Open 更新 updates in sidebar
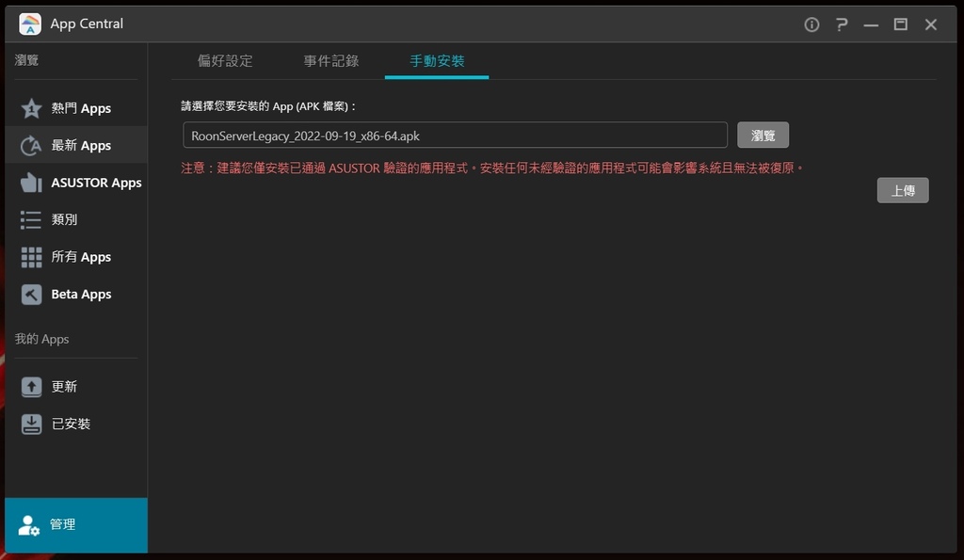Image resolution: width=964 pixels, height=560 pixels. click(76, 387)
